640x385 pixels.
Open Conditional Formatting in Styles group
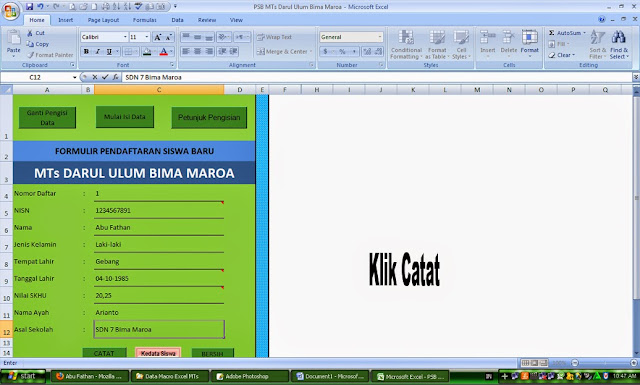(406, 45)
